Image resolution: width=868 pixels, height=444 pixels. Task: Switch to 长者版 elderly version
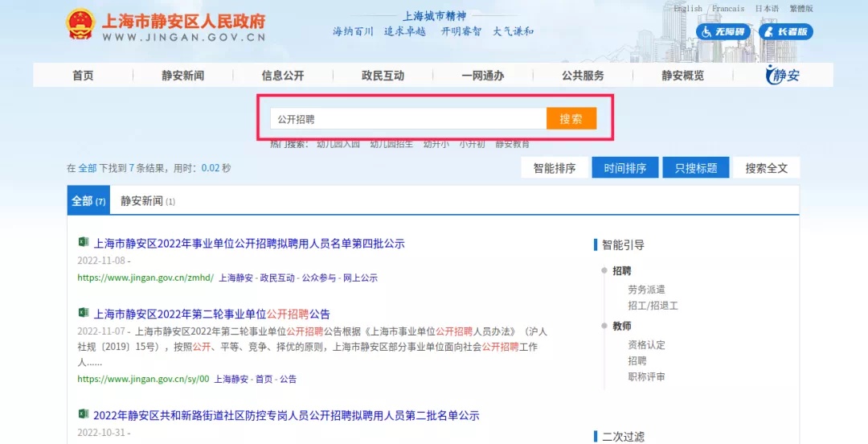tap(785, 31)
